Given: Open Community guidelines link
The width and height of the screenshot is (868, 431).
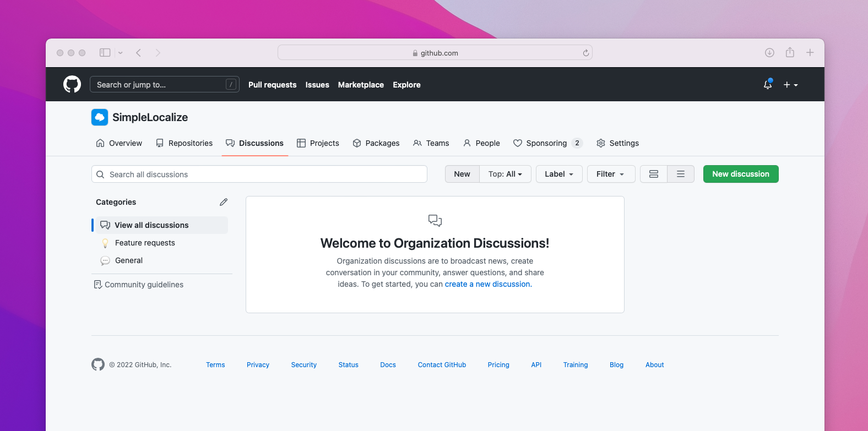Looking at the screenshot, I should pos(139,285).
